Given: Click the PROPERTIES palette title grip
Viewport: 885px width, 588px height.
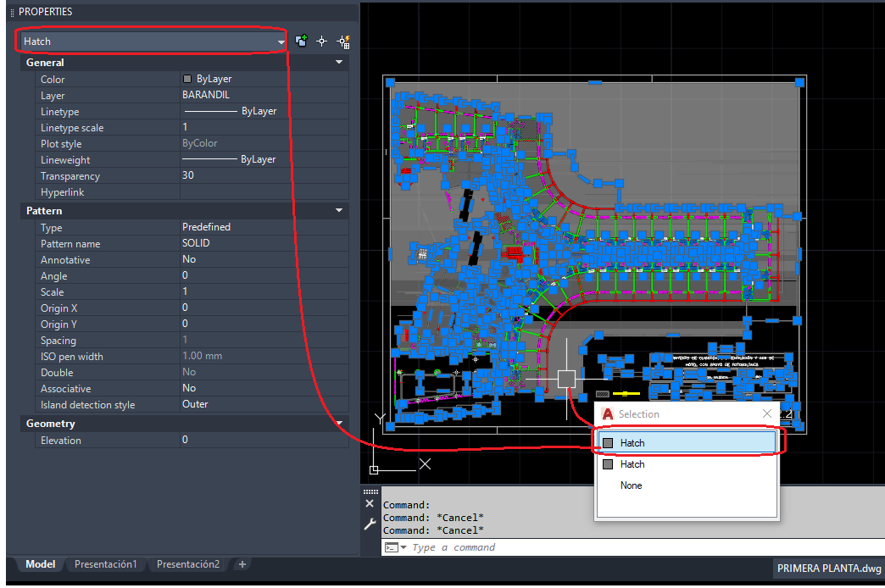Looking at the screenshot, I should [13, 12].
